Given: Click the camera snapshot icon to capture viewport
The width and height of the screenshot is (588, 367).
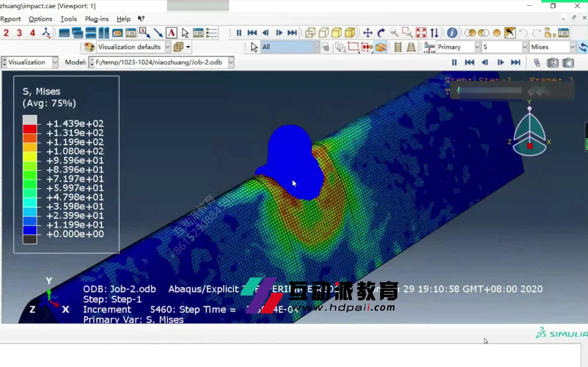Looking at the screenshot, I should pos(568,63).
